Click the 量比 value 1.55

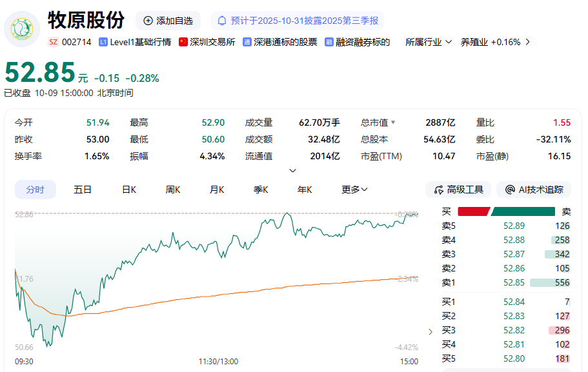pos(562,122)
